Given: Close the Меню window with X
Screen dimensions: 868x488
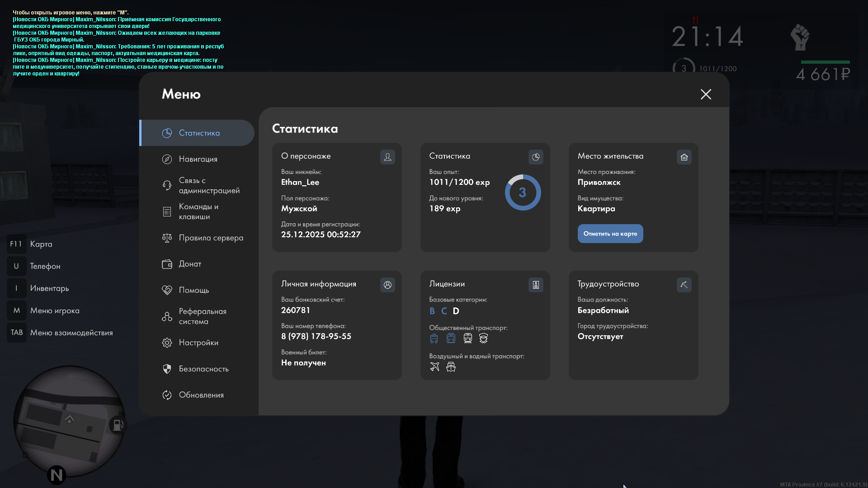Looking at the screenshot, I should (706, 94).
